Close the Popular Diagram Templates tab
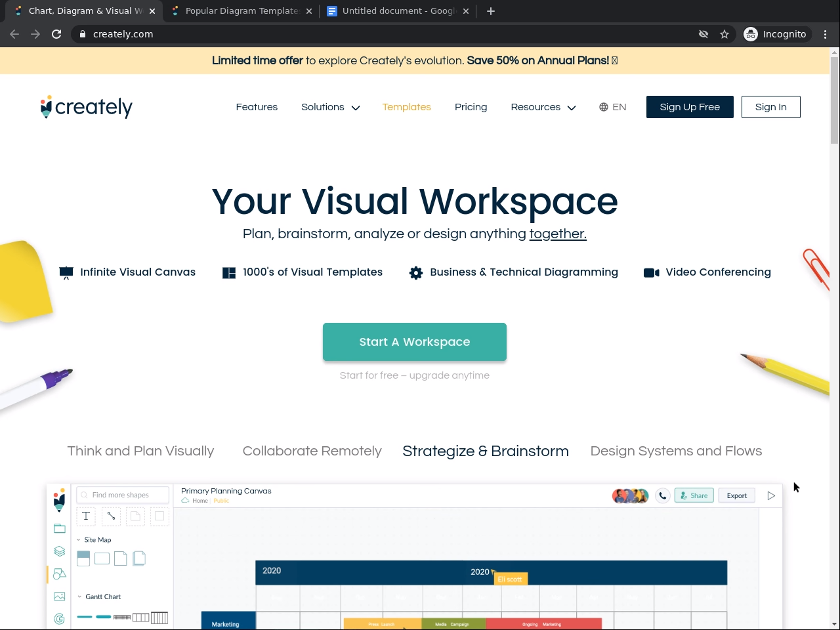This screenshot has width=840, height=630. [309, 11]
